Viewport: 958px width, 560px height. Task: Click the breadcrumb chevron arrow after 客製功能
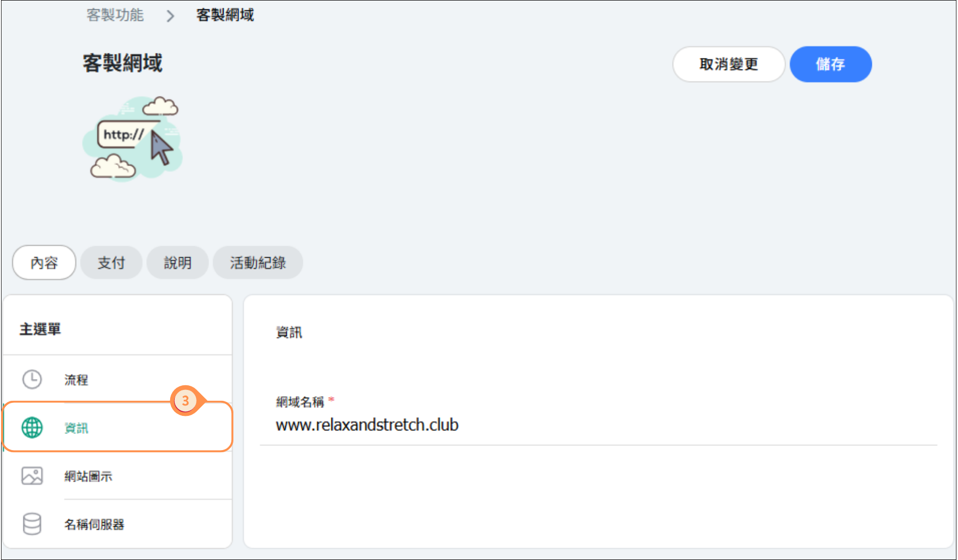pos(170,16)
